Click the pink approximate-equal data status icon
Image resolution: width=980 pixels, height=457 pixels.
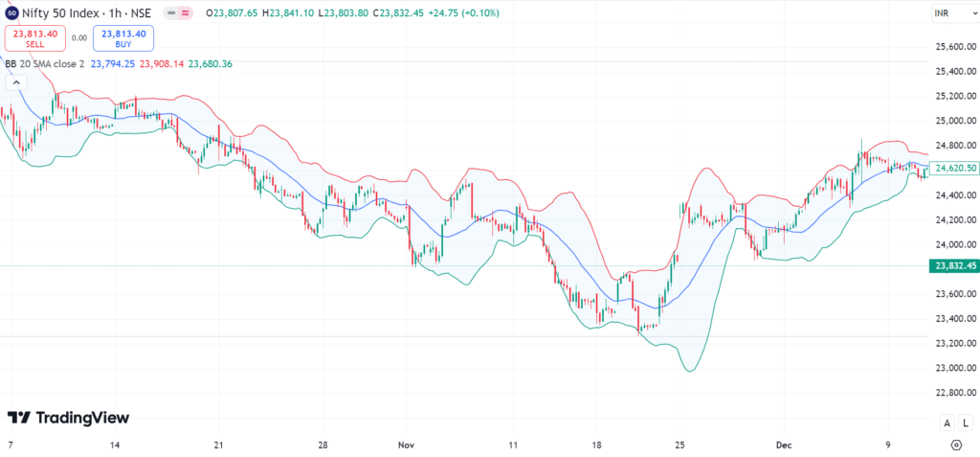coord(185,12)
